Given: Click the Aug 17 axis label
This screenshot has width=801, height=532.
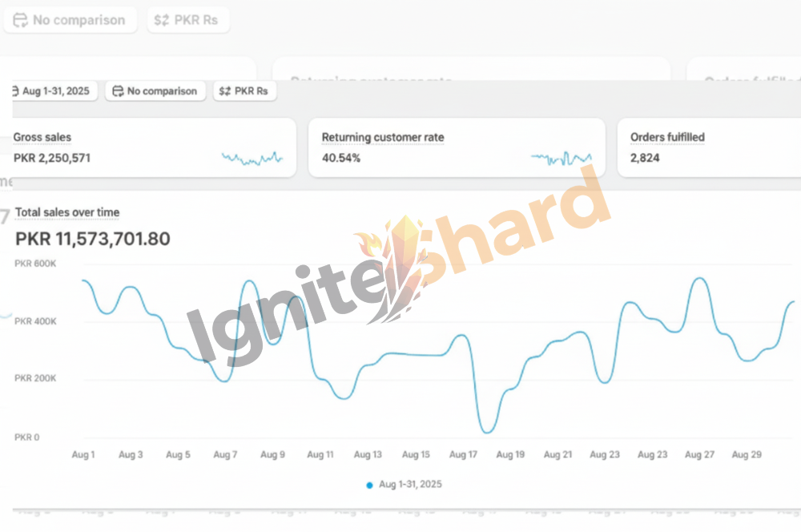Looking at the screenshot, I should click(x=463, y=454).
